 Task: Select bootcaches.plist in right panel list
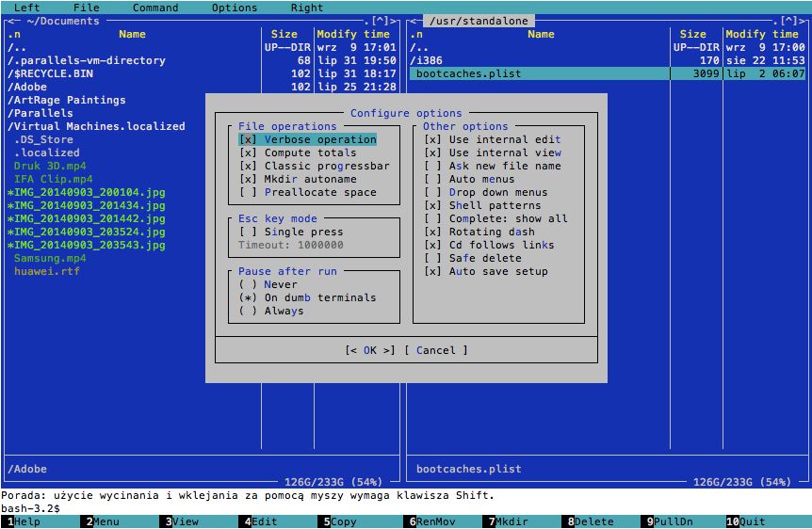608,74
